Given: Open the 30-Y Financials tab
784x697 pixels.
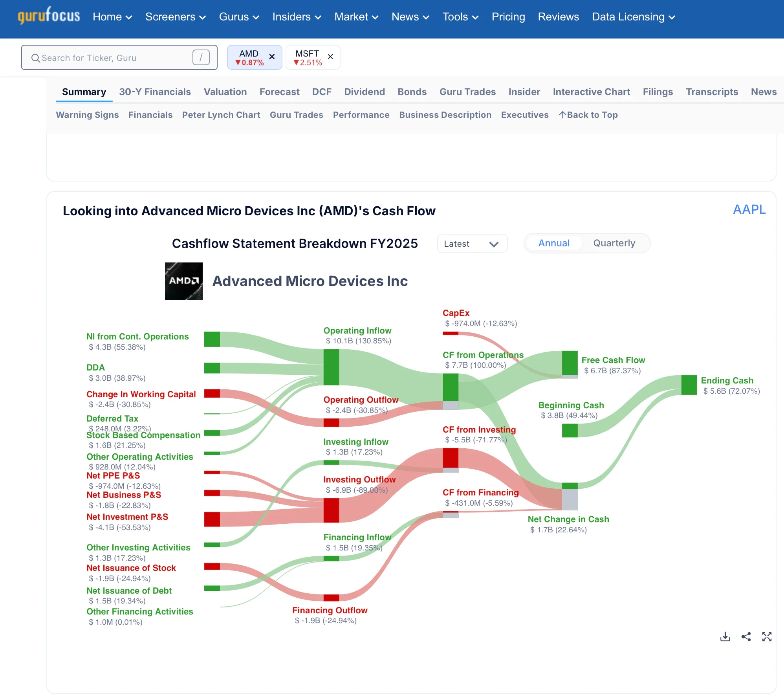Looking at the screenshot, I should tap(155, 92).
